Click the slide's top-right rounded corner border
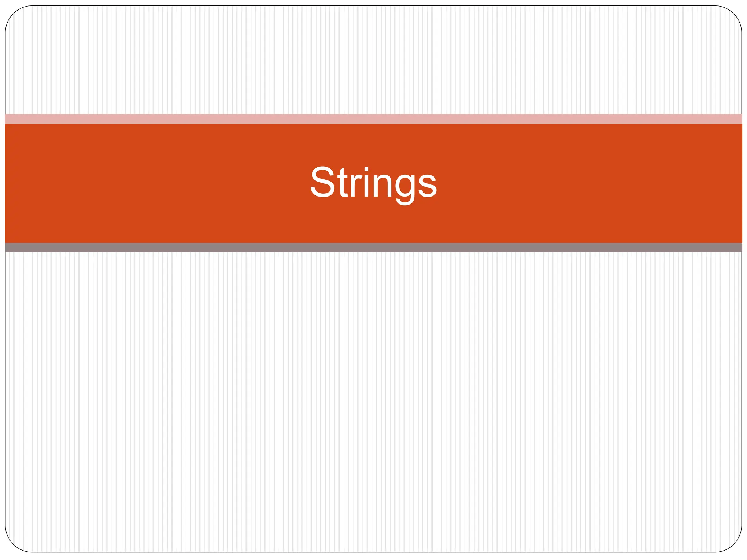 click(733, 14)
